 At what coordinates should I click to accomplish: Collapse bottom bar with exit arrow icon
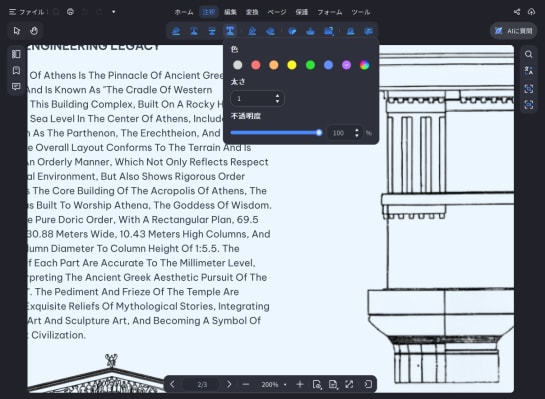368,384
